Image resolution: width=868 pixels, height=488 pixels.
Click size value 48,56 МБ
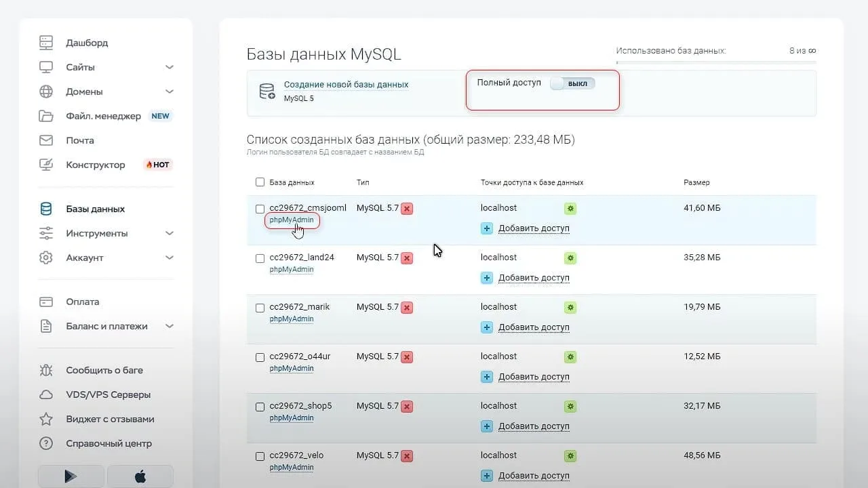tap(702, 455)
